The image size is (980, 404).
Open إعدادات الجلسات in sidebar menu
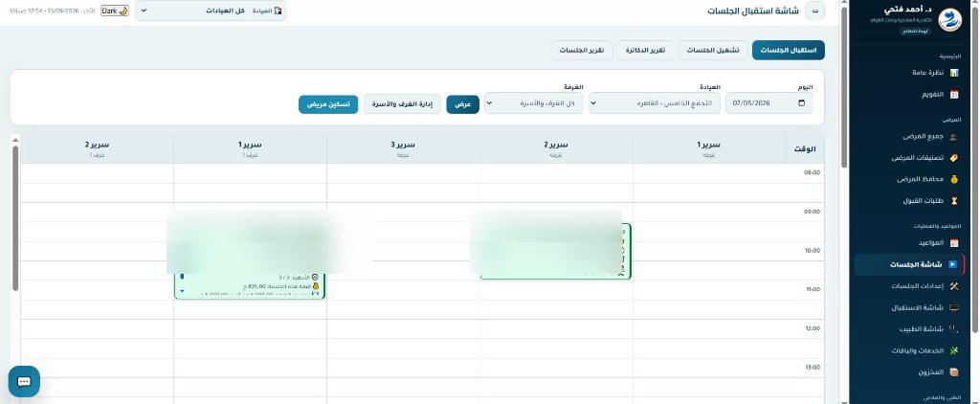918,286
